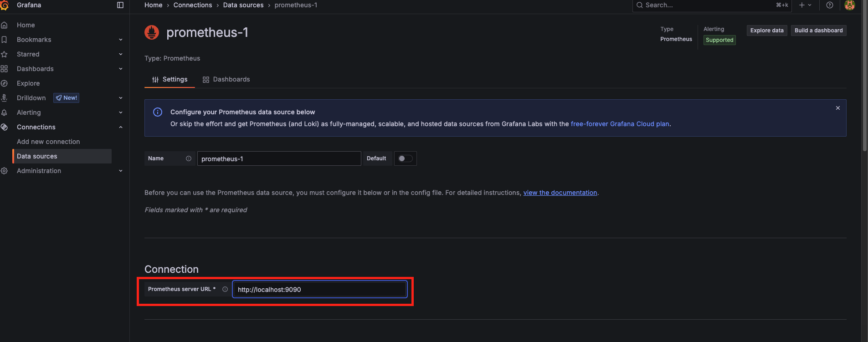Click the Name input field prometheus-1

pyautogui.click(x=279, y=158)
